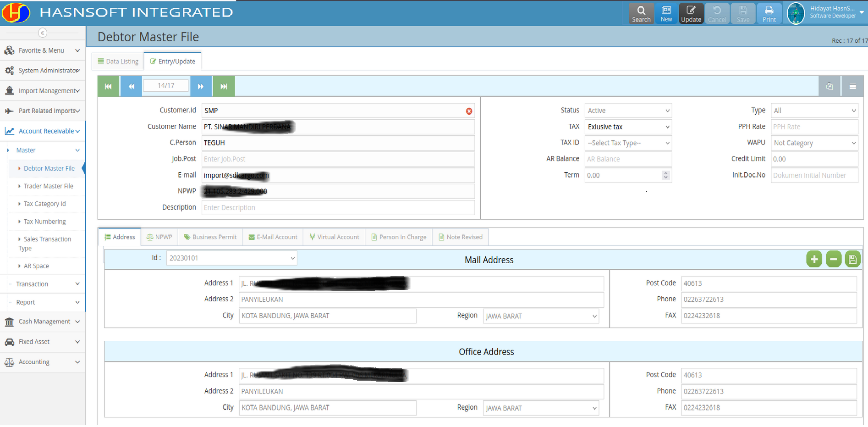Open the Status dropdown showing Active
Screen dimensions: 868x427
pos(628,110)
